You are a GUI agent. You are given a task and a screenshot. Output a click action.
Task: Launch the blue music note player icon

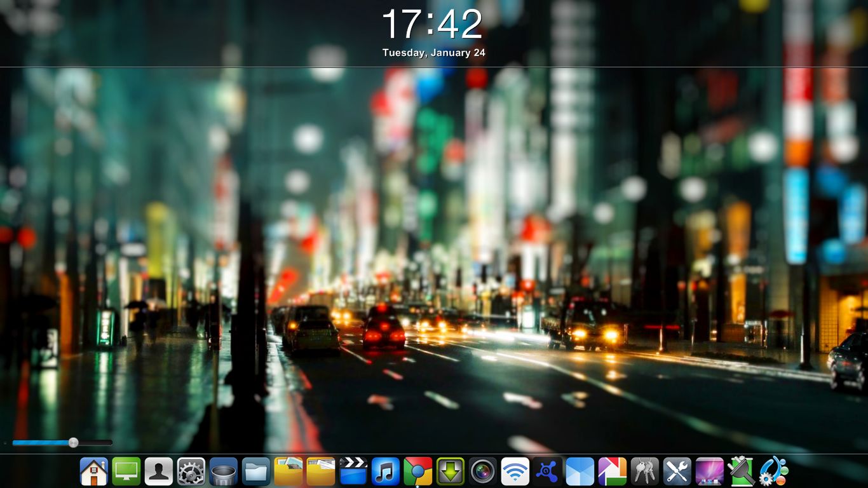tap(386, 471)
